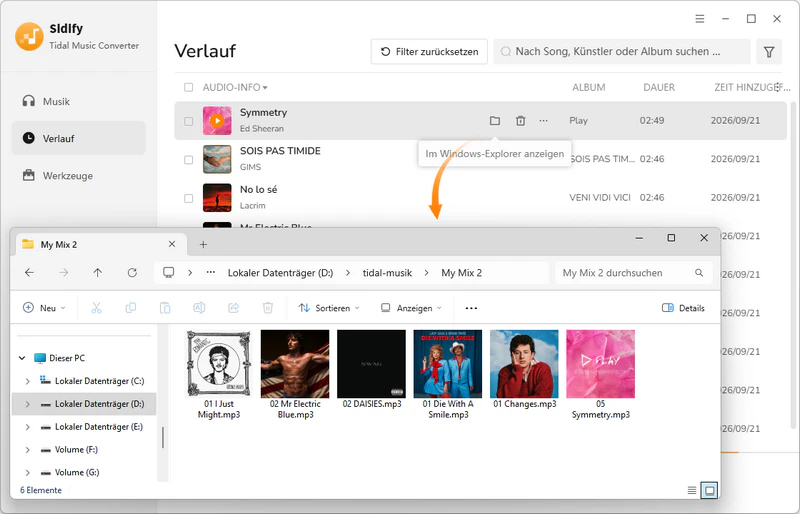The image size is (800, 514).
Task: Click the No lo sé cover thumbnail
Action: [217, 198]
